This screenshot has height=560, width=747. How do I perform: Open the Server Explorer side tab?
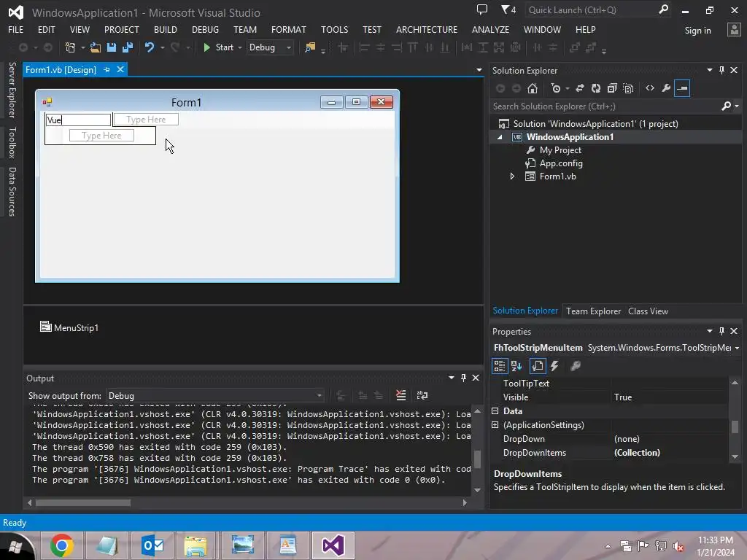12,90
